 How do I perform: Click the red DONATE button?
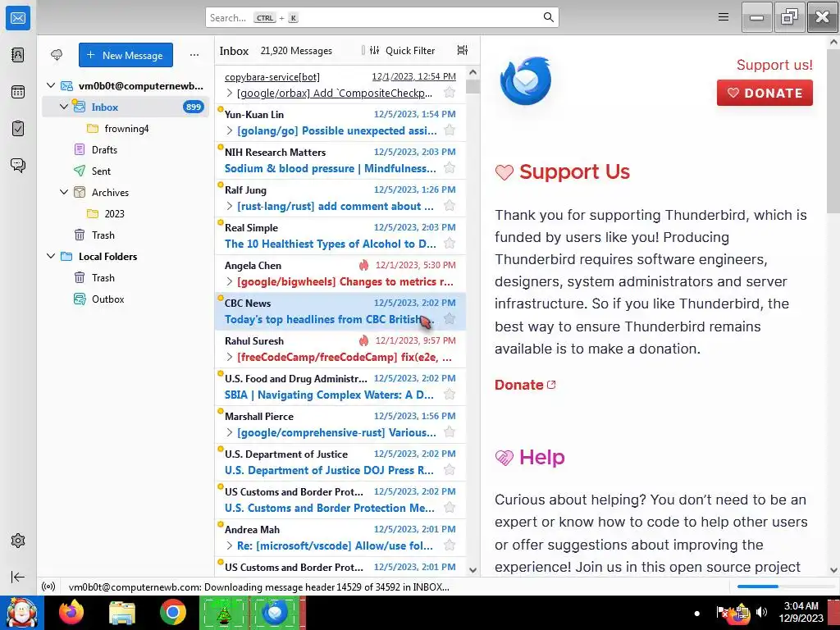click(x=765, y=93)
